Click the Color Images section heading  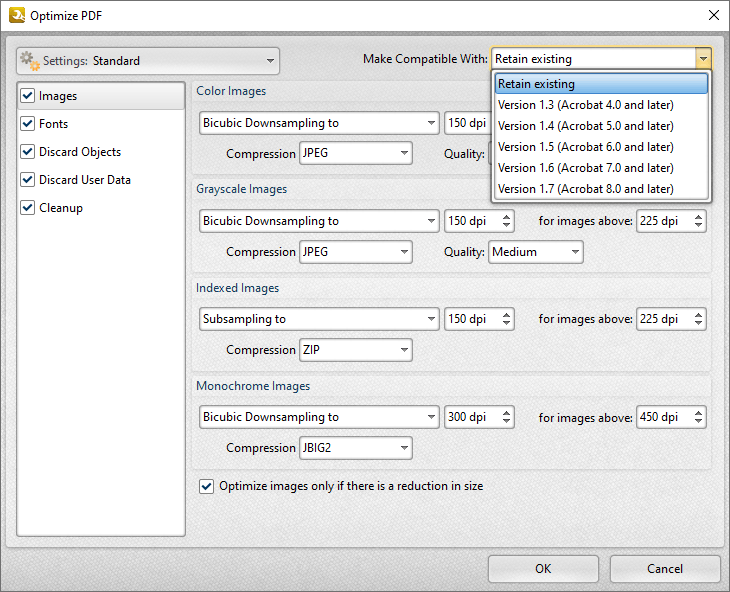coord(231,91)
